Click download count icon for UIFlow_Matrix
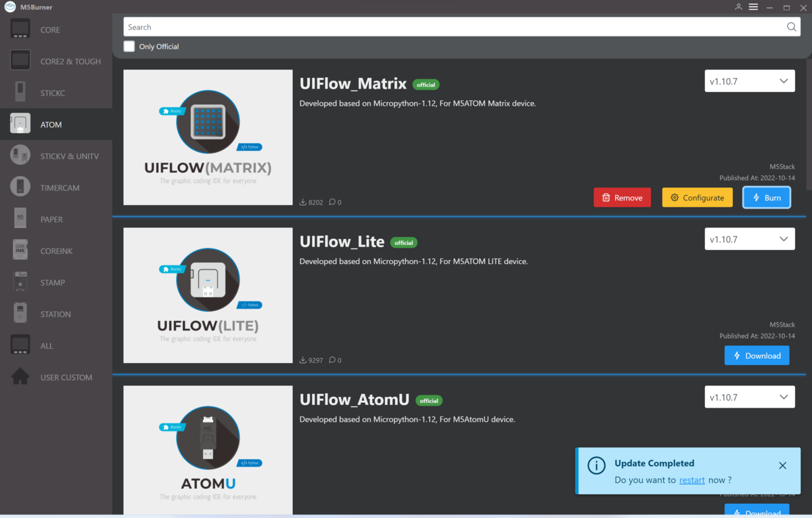 303,202
